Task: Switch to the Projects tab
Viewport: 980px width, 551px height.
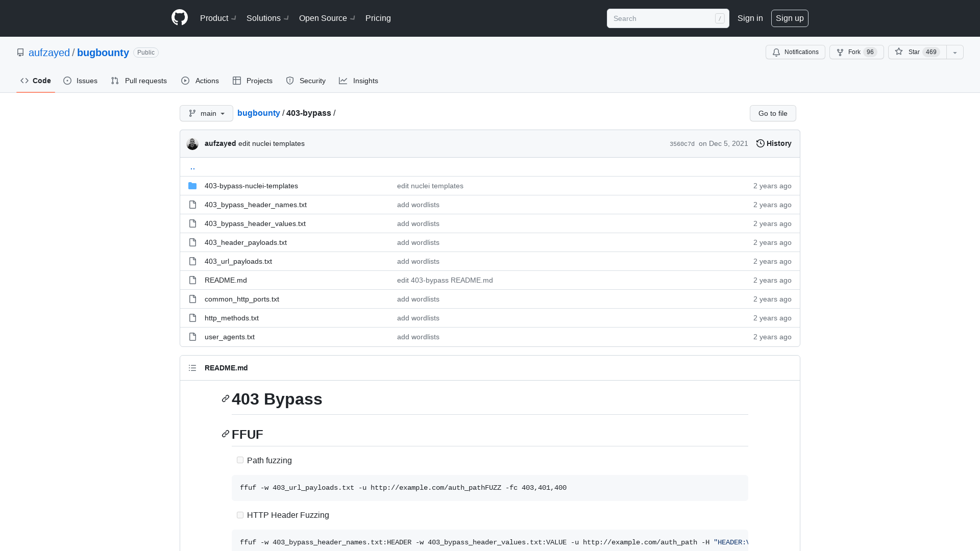Action: (253, 81)
